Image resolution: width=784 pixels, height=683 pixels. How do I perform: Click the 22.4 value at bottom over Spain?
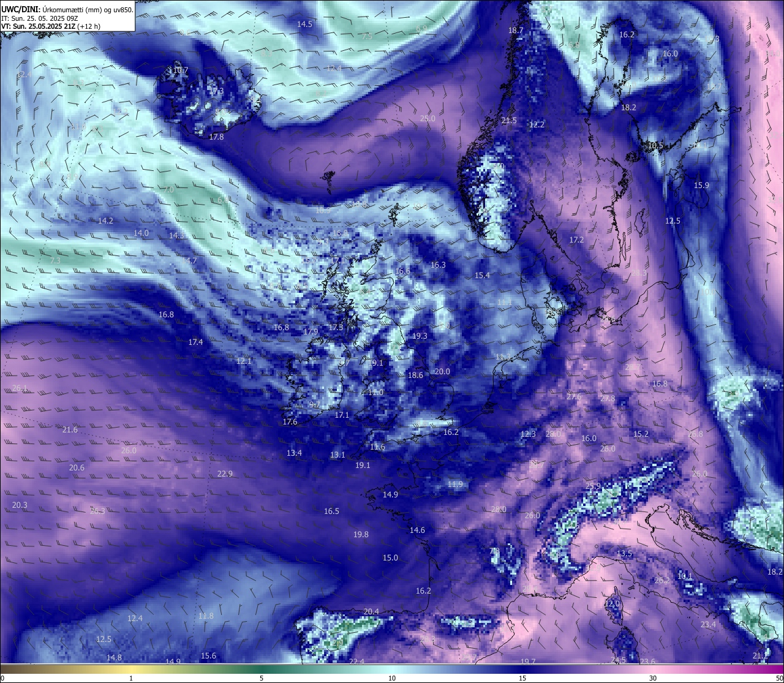pyautogui.click(x=356, y=661)
